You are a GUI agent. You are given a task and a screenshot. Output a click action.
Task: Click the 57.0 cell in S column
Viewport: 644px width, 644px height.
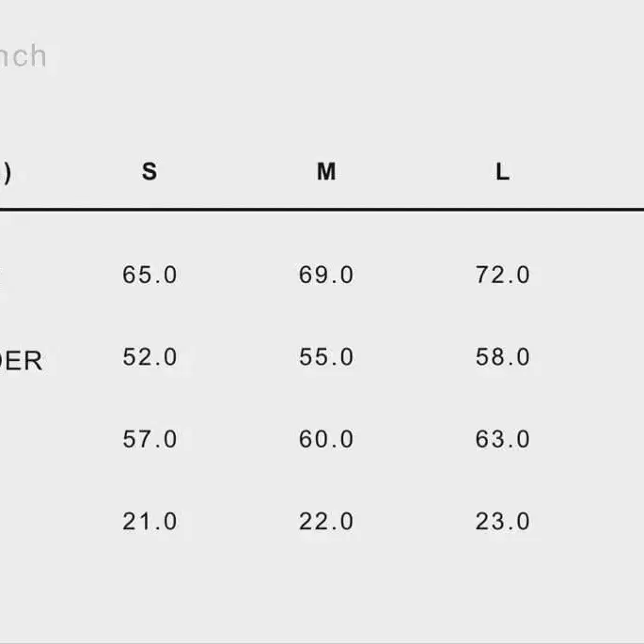[x=149, y=439]
